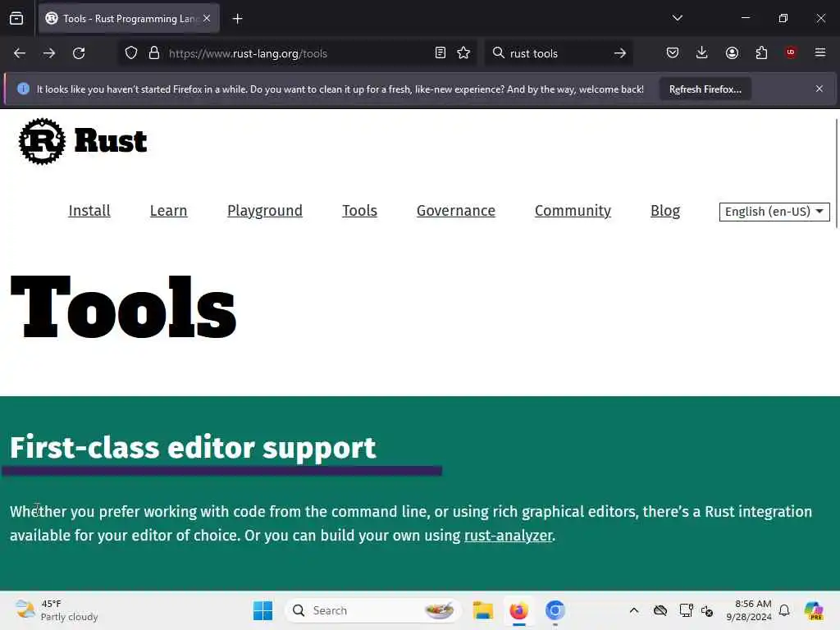Image resolution: width=840 pixels, height=630 pixels.
Task: Select the Tools - Rust Programming Language tab
Action: point(129,18)
